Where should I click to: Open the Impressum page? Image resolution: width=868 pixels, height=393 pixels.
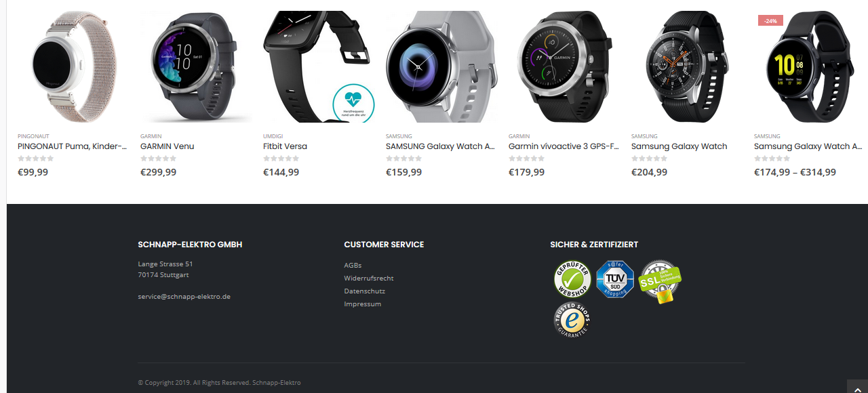(x=363, y=304)
